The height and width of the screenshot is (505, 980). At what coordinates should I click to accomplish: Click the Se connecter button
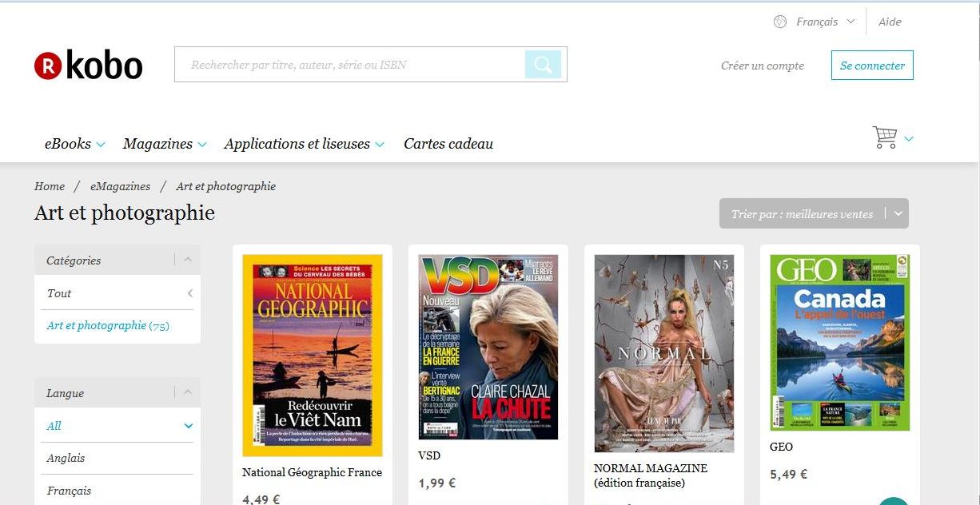872,66
